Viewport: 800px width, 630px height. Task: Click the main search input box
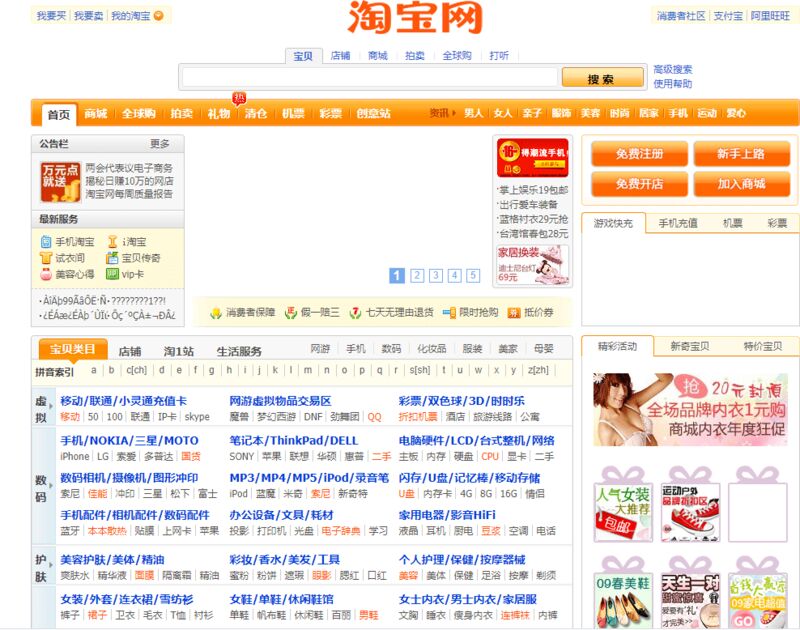(370, 78)
